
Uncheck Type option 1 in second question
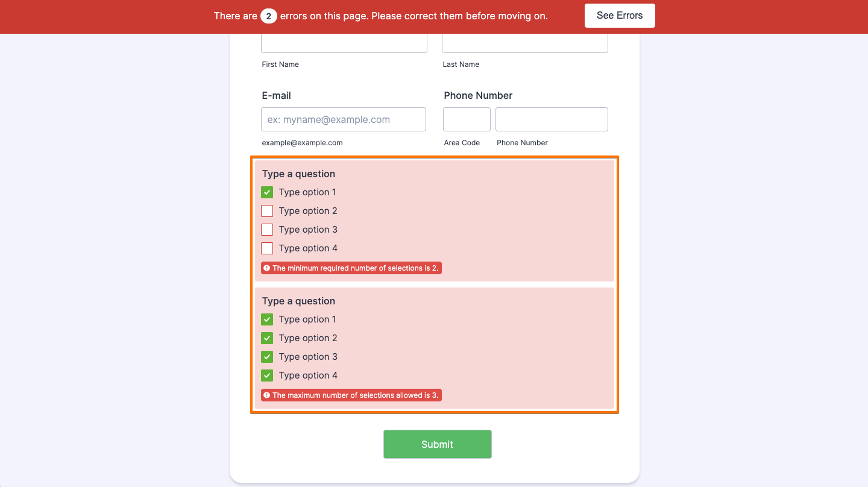[x=267, y=319]
